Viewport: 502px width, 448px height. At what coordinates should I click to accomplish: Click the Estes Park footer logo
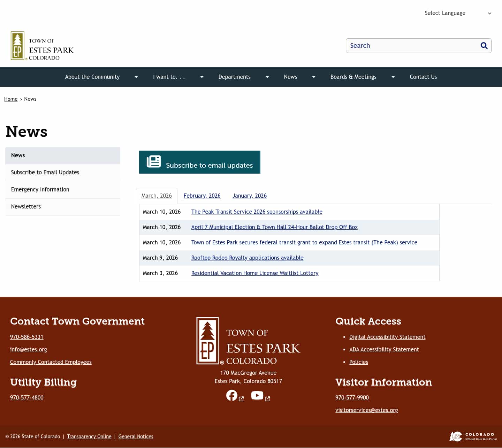click(x=248, y=341)
